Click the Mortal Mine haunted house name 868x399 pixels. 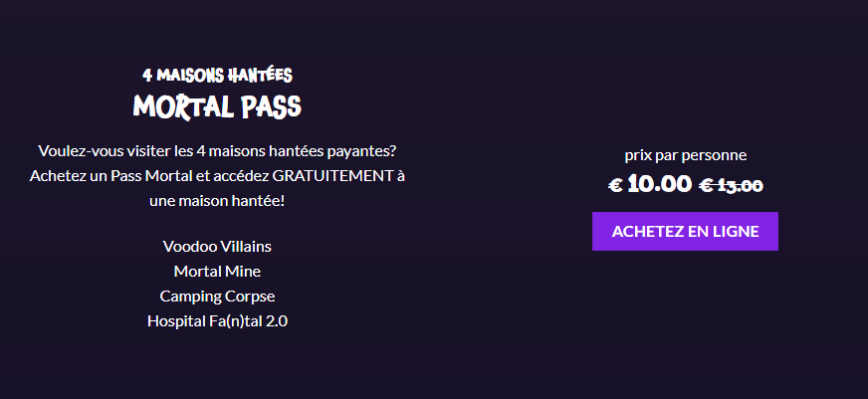217,272
